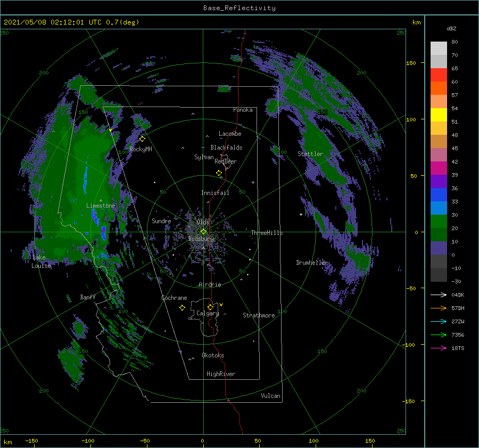
Task: Select the purple swatch below 39 dBZ
Action: pyautogui.click(x=439, y=182)
